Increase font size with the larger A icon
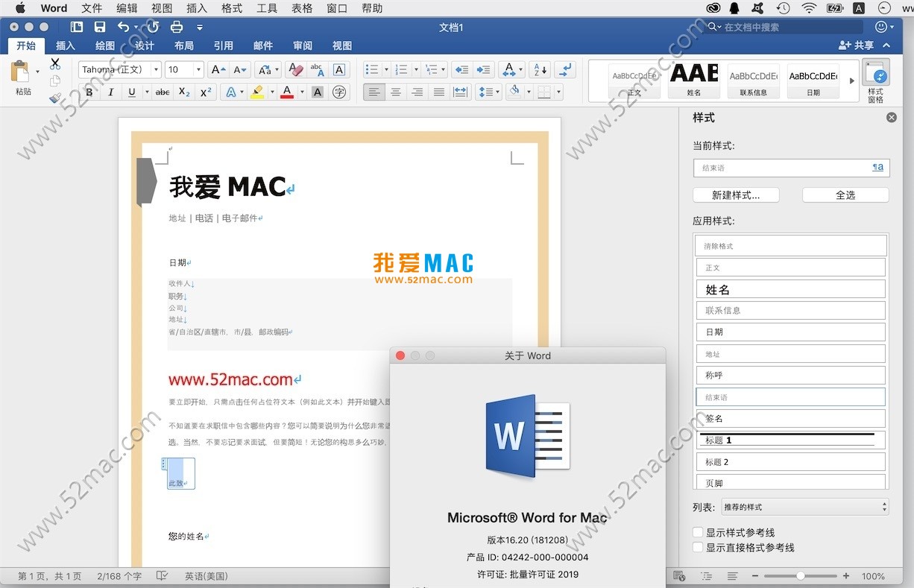 218,69
